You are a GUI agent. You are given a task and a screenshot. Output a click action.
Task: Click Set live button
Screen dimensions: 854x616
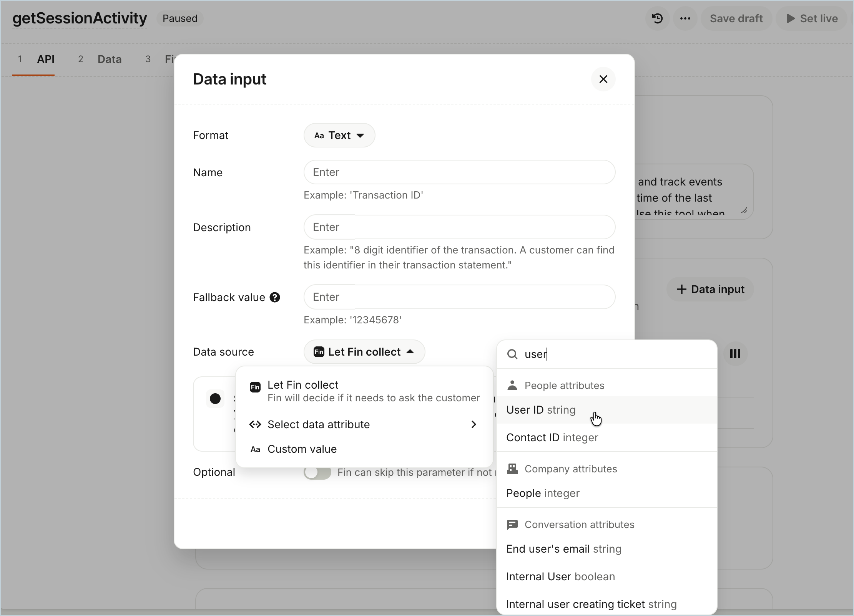[x=811, y=18]
